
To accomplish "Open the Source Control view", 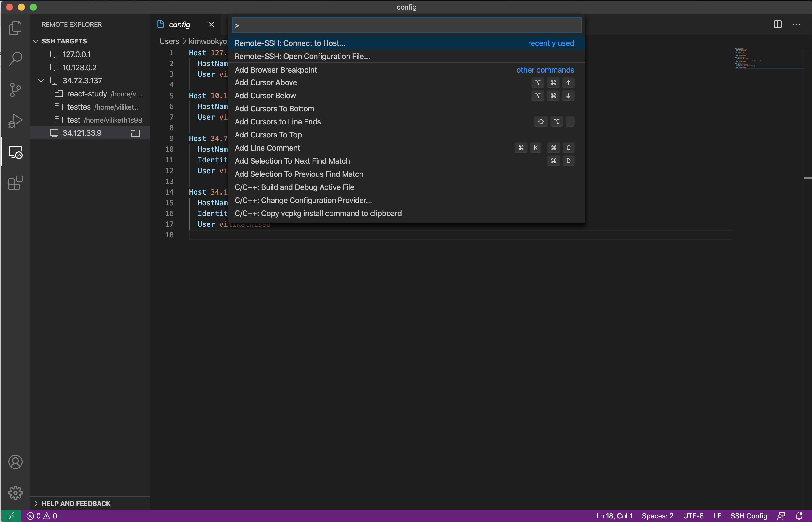I will (x=15, y=90).
